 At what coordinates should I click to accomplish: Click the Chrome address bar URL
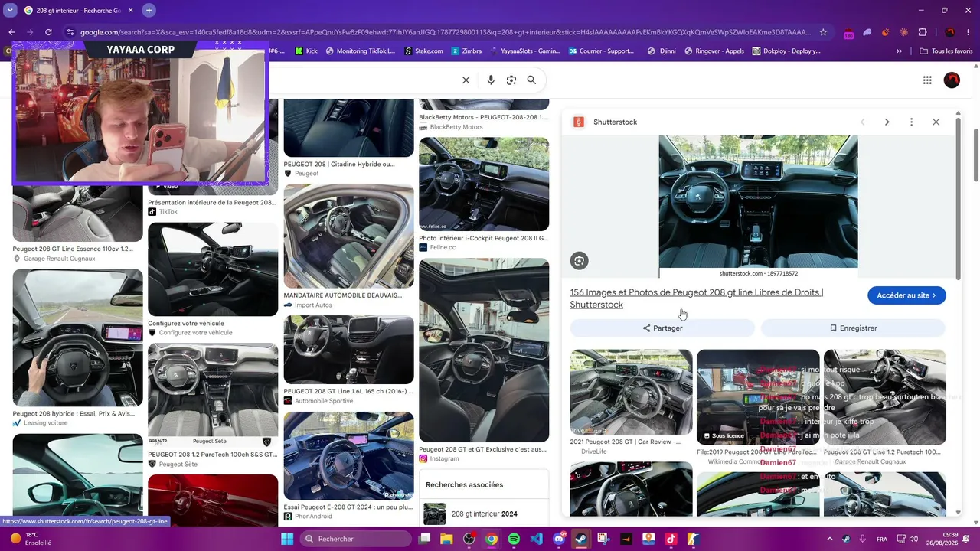click(x=446, y=32)
